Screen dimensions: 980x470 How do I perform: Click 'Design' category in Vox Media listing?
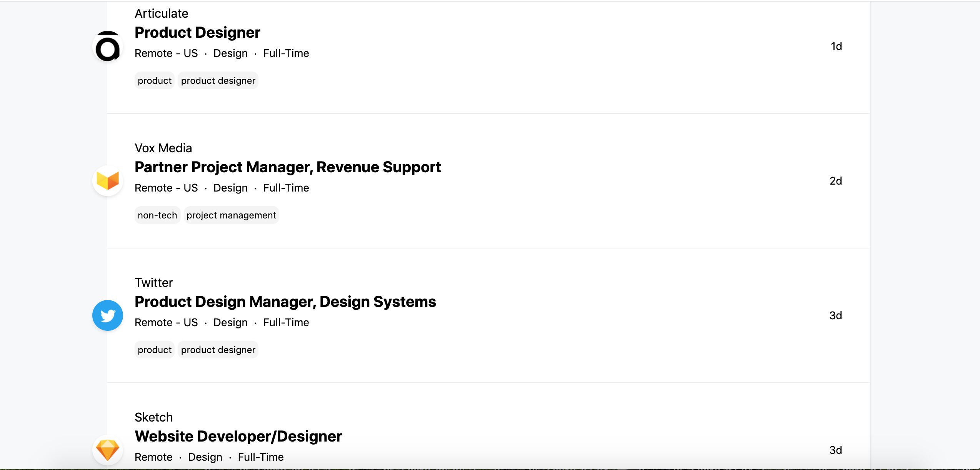tap(230, 188)
